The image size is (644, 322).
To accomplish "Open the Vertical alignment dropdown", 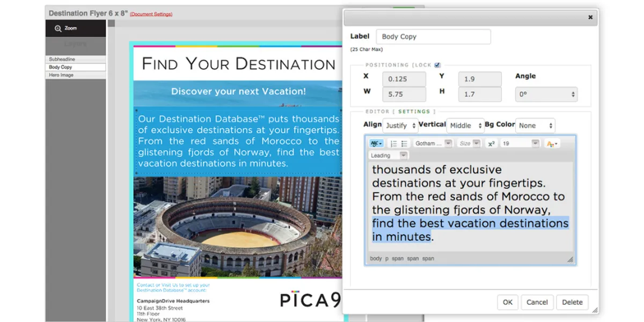I will [465, 126].
